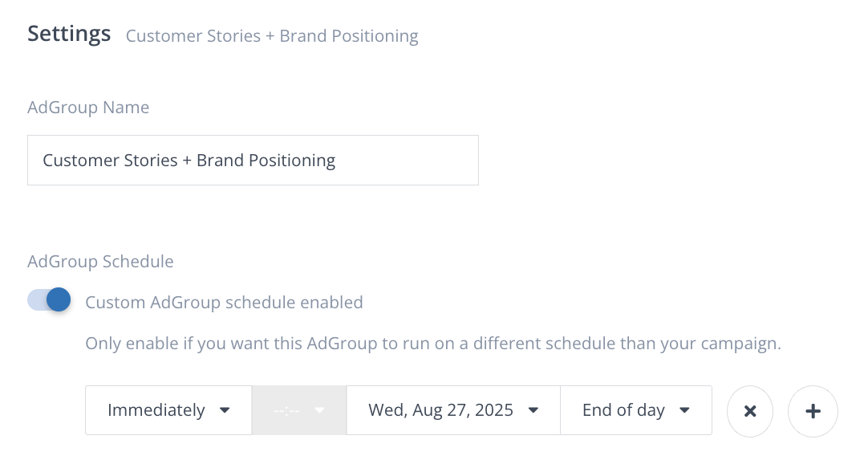Screen dimensions: 868x464
Task: Click the caret arrow beside Immediately
Action: click(225, 410)
